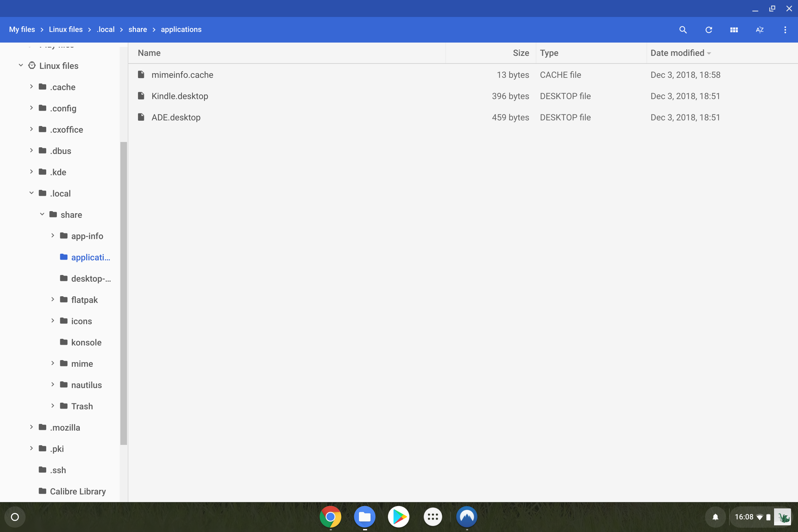798x532 pixels.
Task: Open share folder from breadcrumb
Action: point(137,30)
